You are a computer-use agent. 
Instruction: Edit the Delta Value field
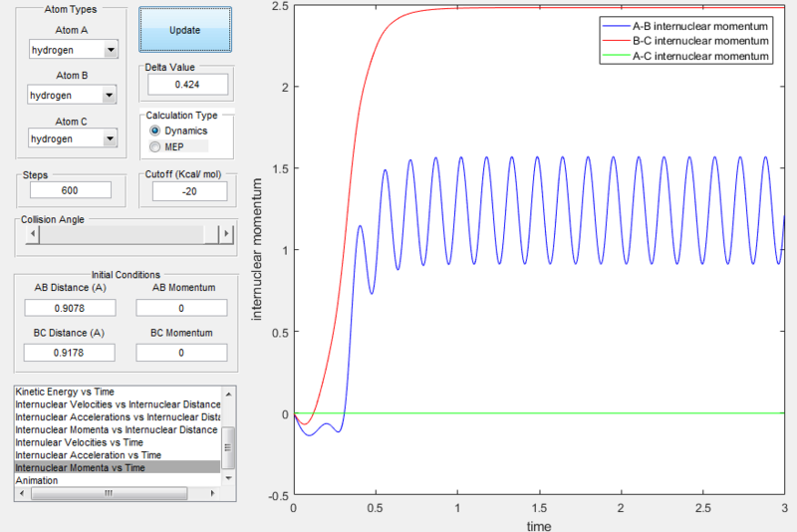tap(187, 85)
